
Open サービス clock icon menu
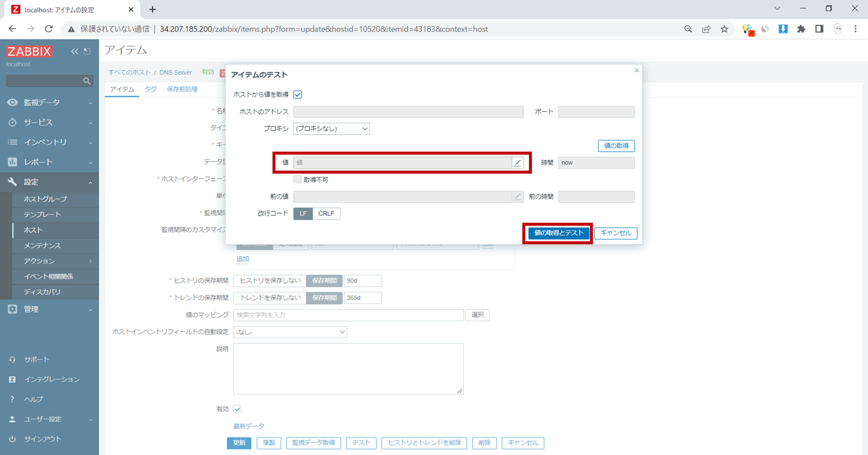coord(12,122)
